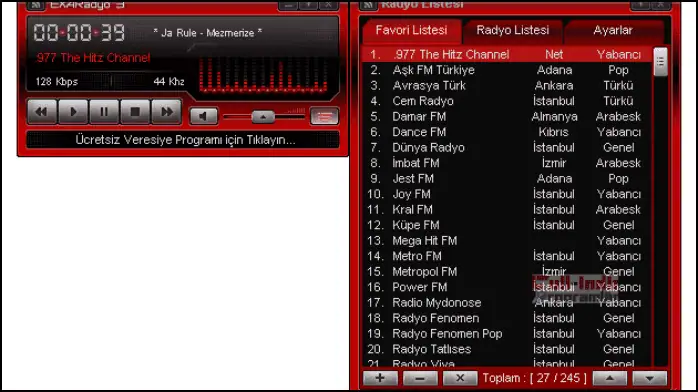Viewport: 698px width, 392px height.
Task: Move the station down with down arrow button
Action: [649, 378]
